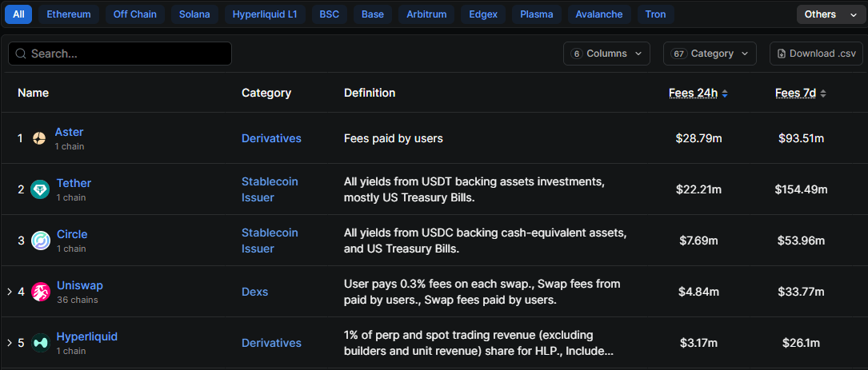Focus the Search input field
Viewport: 868px width, 370px height.
128,54
